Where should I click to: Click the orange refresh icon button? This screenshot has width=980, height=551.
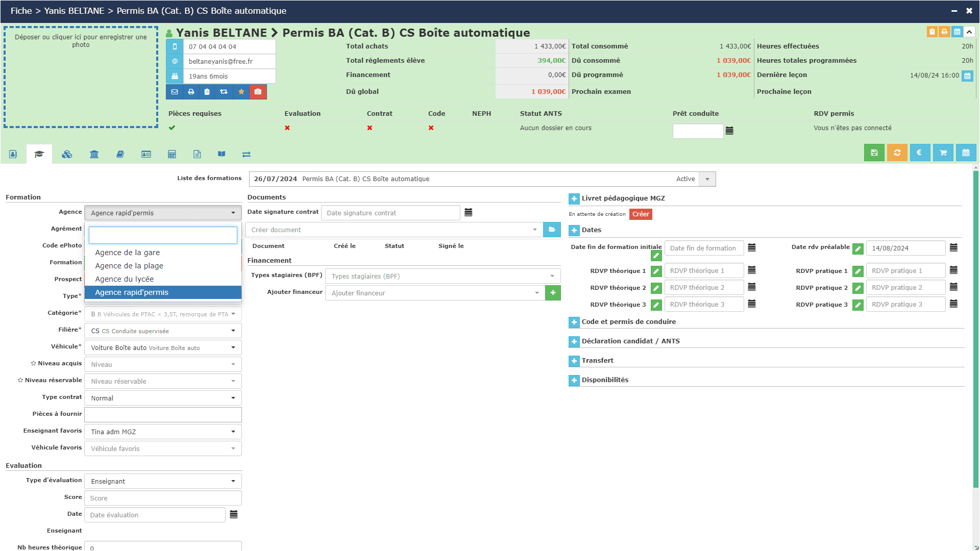[897, 153]
